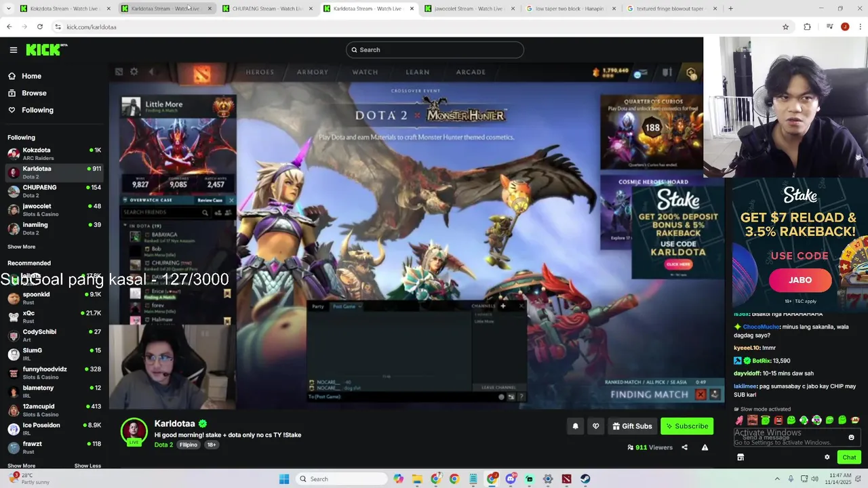Switch to the low taper two block tab

click(x=571, y=9)
